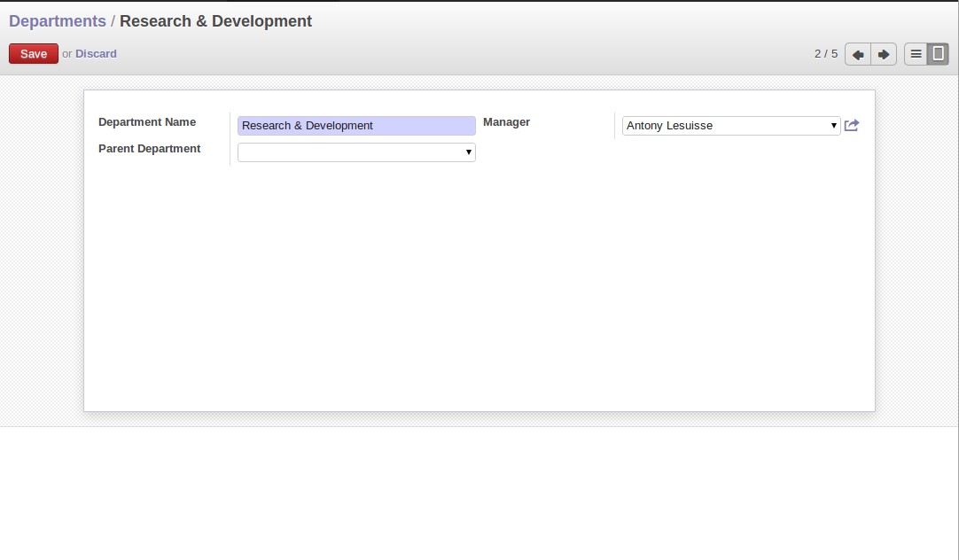This screenshot has height=560, width=959.
Task: Click the Antony Lesuisse manager field text
Action: coord(669,126)
